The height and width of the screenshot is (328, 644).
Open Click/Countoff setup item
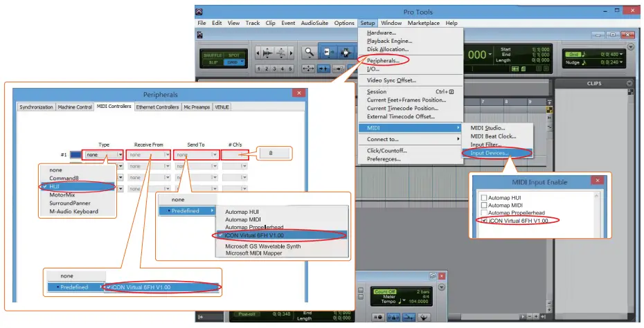coord(387,151)
